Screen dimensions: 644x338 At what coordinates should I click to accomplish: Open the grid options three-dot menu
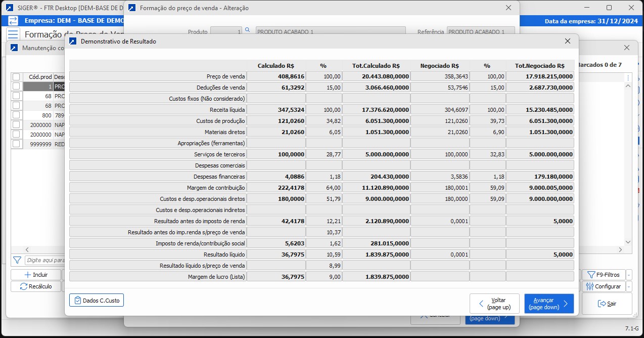[x=628, y=78]
